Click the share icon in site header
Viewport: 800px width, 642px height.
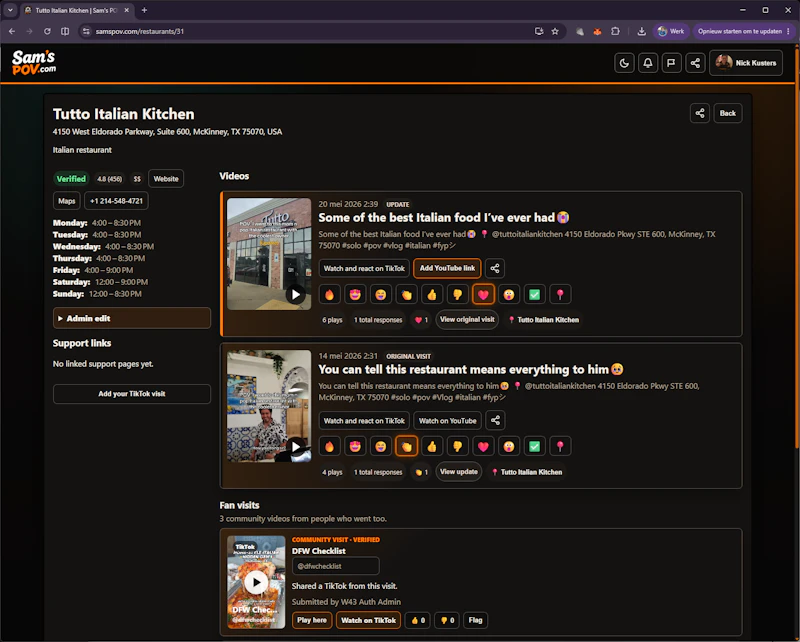[695, 63]
